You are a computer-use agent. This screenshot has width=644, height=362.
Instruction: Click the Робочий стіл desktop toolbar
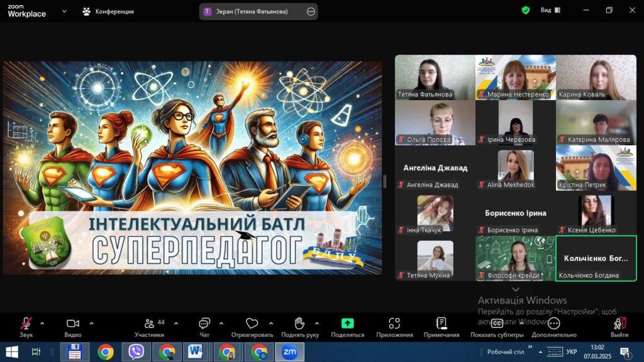pos(506,352)
